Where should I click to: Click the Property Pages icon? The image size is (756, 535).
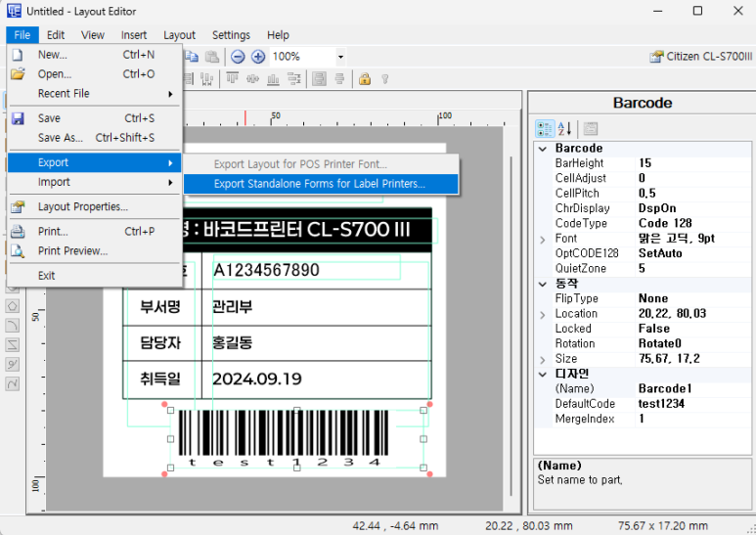click(590, 129)
